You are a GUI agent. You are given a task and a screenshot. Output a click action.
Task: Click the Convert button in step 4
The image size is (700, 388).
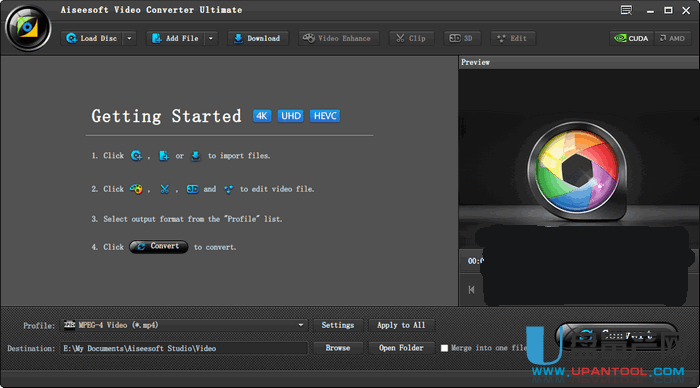point(158,246)
